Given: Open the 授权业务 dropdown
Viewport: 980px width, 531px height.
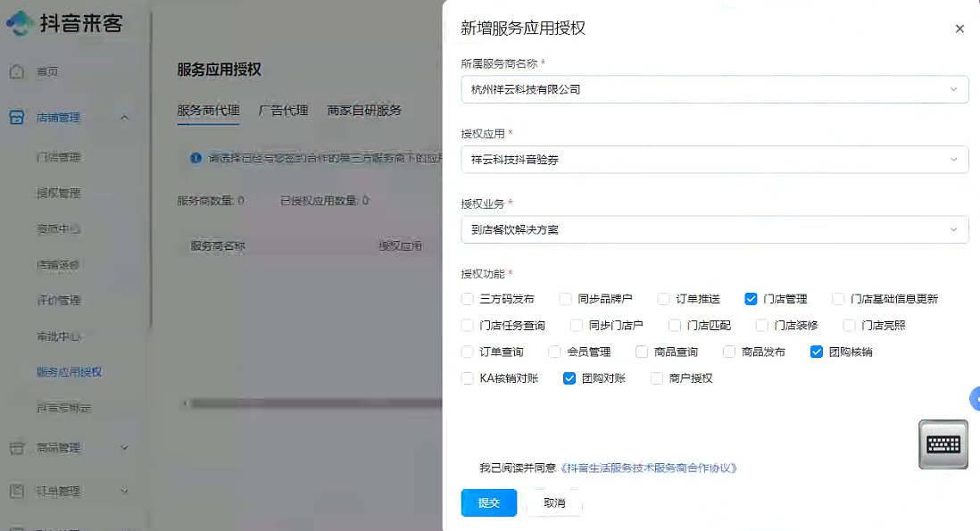Looking at the screenshot, I should click(x=714, y=229).
